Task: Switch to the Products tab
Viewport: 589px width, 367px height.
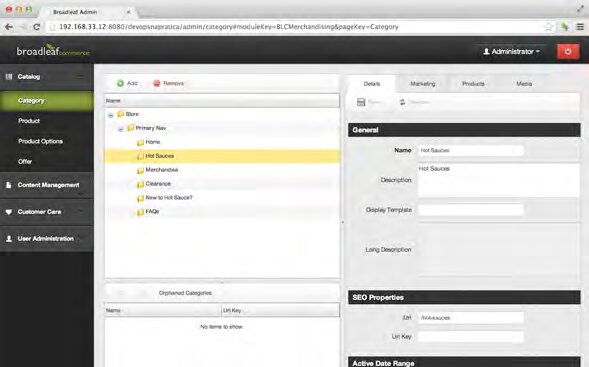Action: [x=473, y=84]
